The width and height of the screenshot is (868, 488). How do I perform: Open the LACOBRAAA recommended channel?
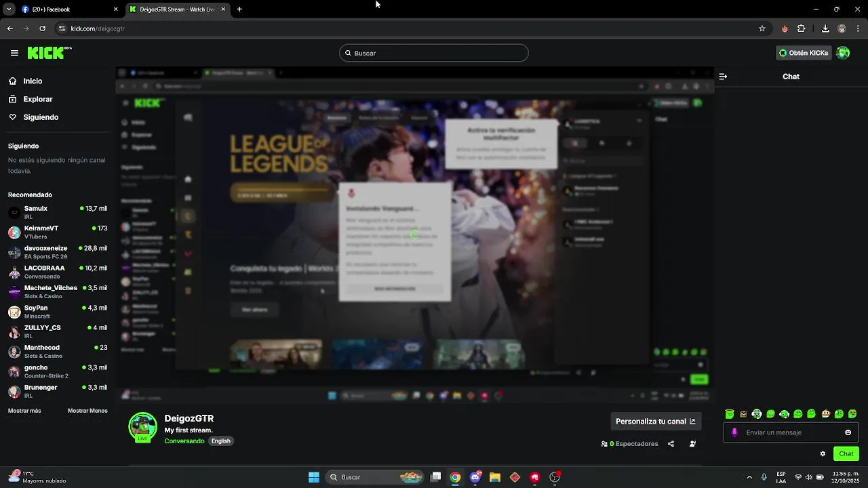tap(58, 272)
